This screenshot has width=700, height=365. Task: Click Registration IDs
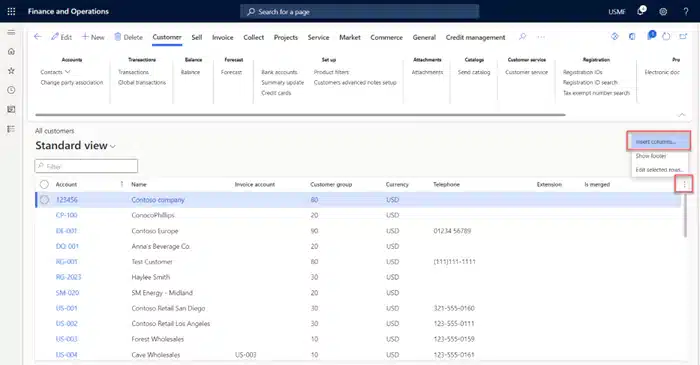[583, 72]
